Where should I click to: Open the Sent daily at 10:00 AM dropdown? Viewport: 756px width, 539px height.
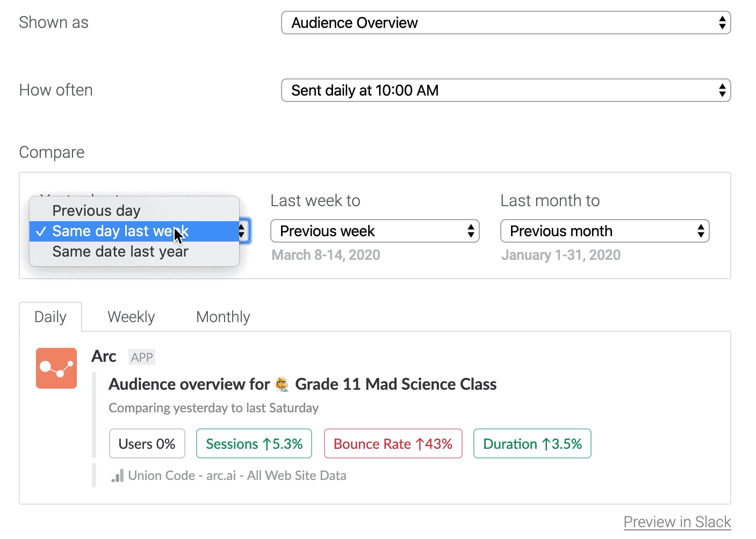pos(505,90)
